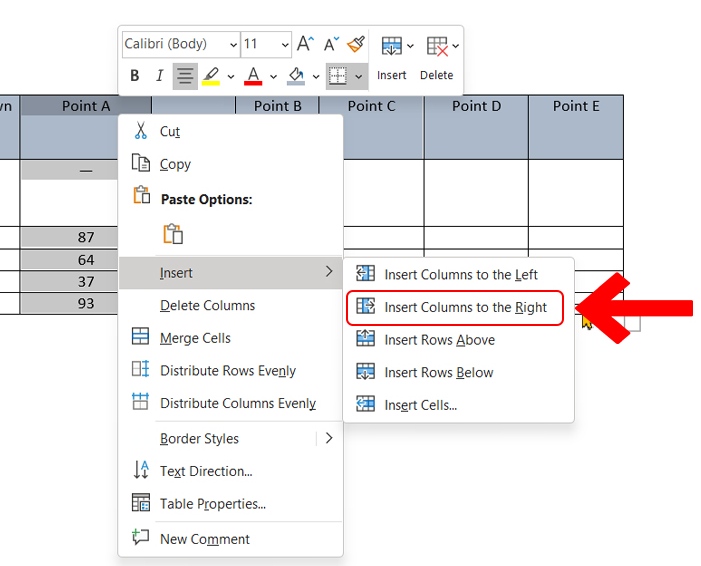The width and height of the screenshot is (701, 566).
Task: Choose Insert Rows Below
Action: pyautogui.click(x=458, y=372)
